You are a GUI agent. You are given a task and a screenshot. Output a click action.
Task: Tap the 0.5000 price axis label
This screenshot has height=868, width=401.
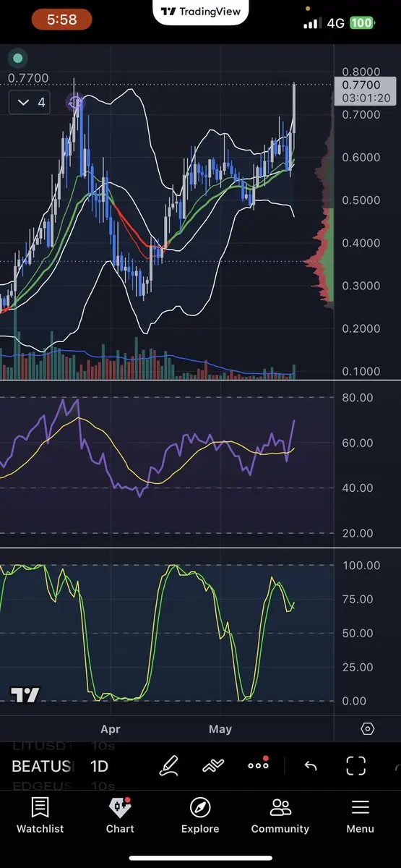coord(361,200)
